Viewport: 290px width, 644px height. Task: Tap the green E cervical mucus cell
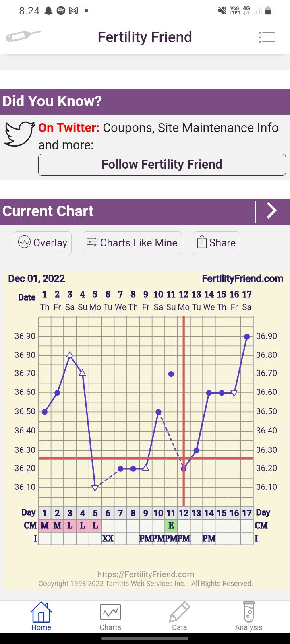pos(171,525)
